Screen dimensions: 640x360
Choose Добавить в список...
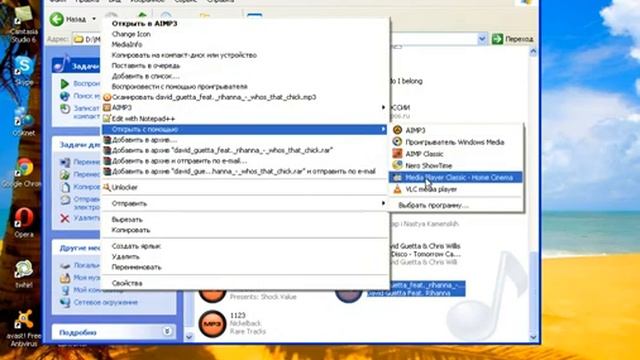[x=244, y=76]
